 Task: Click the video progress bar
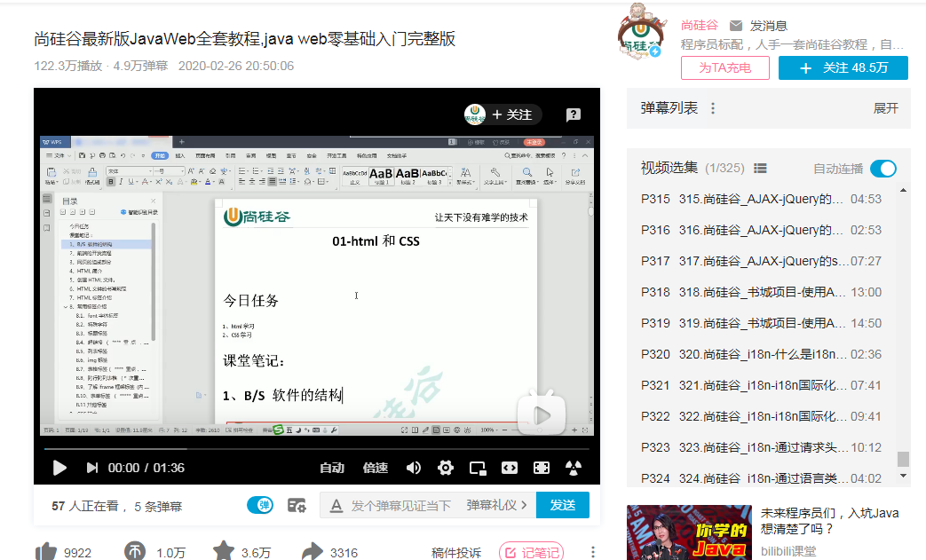311,448
